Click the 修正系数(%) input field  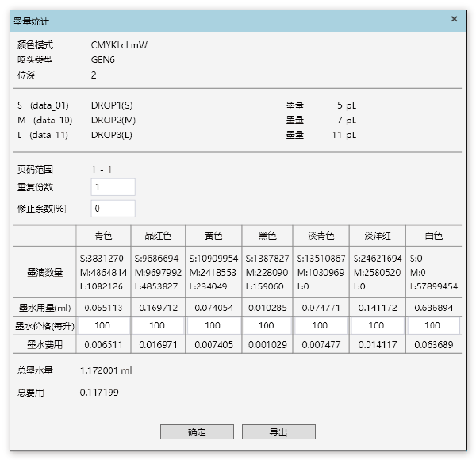(113, 209)
